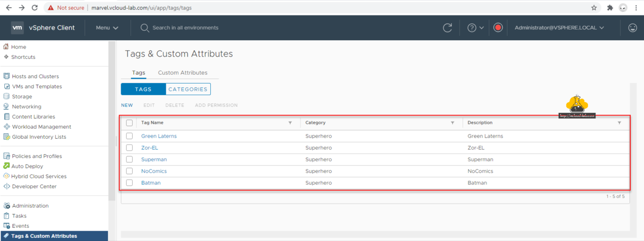Click the Home icon in sidebar
This screenshot has width=644, height=241.
pyautogui.click(x=6, y=47)
